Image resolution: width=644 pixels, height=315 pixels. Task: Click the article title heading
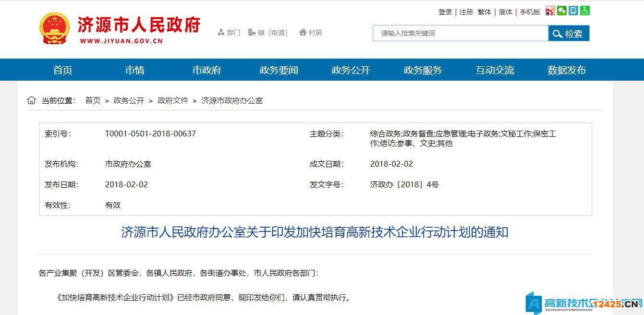(315, 233)
